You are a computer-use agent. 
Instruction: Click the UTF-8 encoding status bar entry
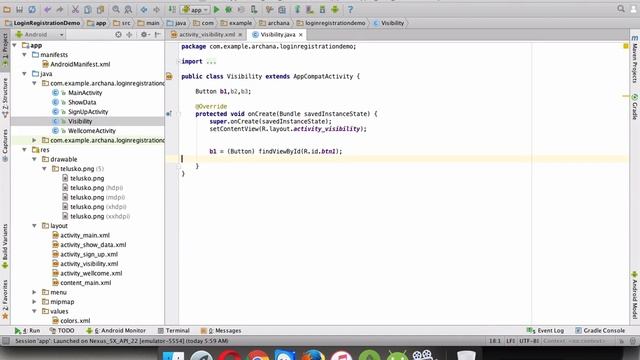pyautogui.click(x=529, y=340)
